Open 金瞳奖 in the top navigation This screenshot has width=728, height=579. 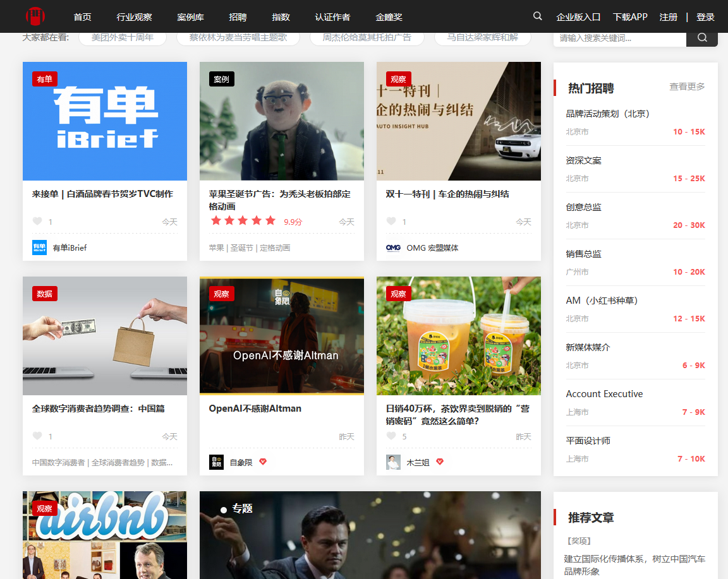pyautogui.click(x=389, y=17)
